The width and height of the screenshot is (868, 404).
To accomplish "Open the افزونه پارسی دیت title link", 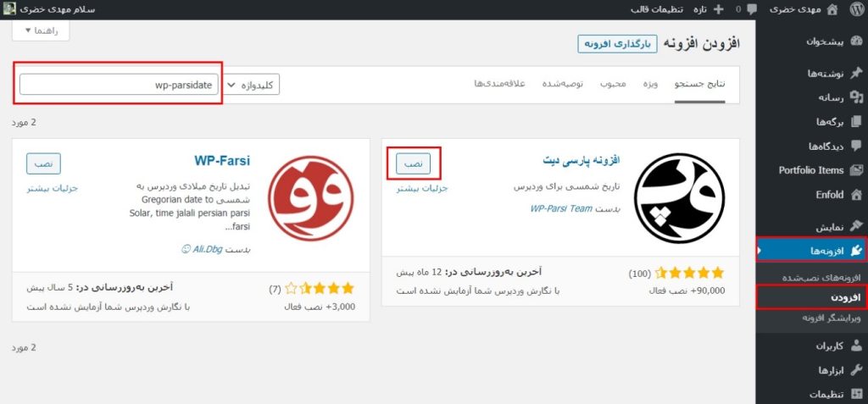I will pos(581,160).
